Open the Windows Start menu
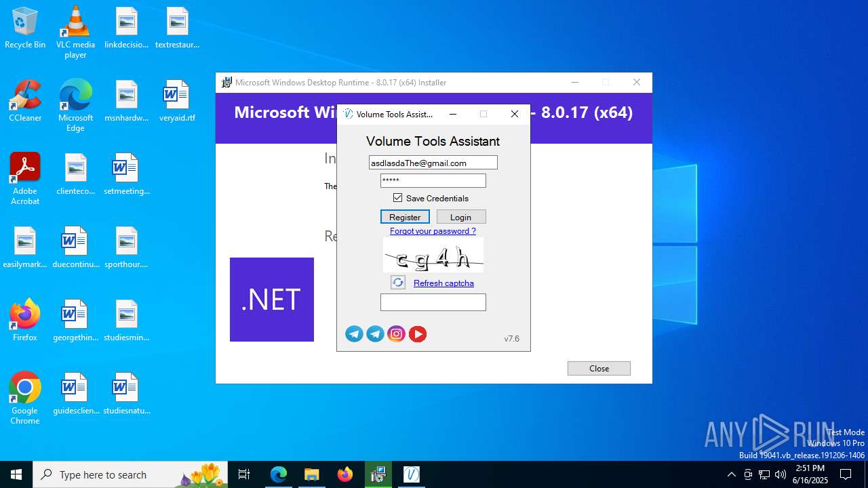868x488 pixels. click(x=16, y=474)
